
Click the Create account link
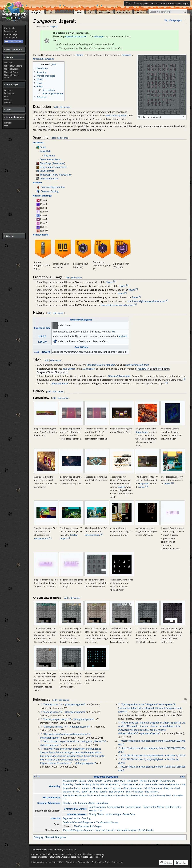coord(175,3)
